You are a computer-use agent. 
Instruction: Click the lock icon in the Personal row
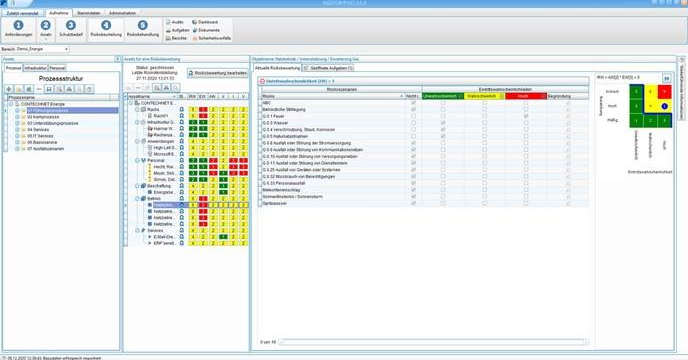point(182,161)
